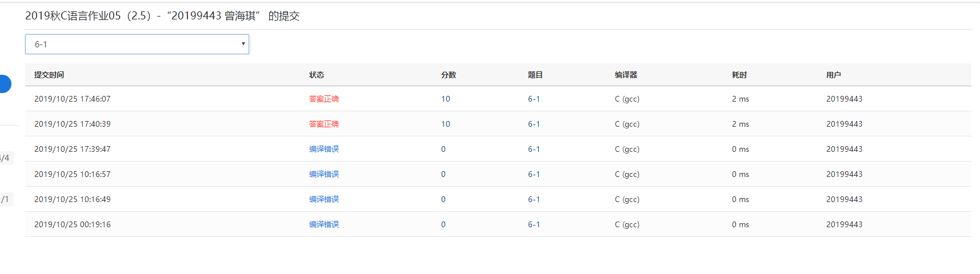Open problem 6-1 link in 17:46:07 row
The width and height of the screenshot is (980, 274).
click(x=534, y=99)
